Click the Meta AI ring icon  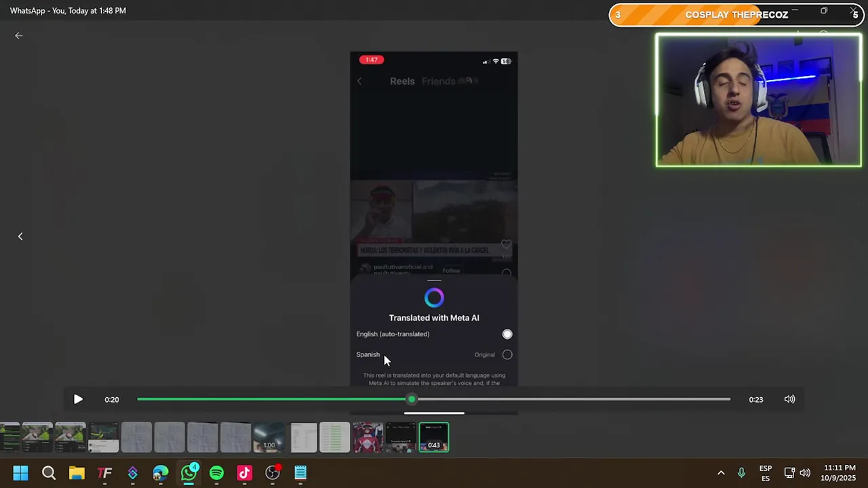[434, 298]
